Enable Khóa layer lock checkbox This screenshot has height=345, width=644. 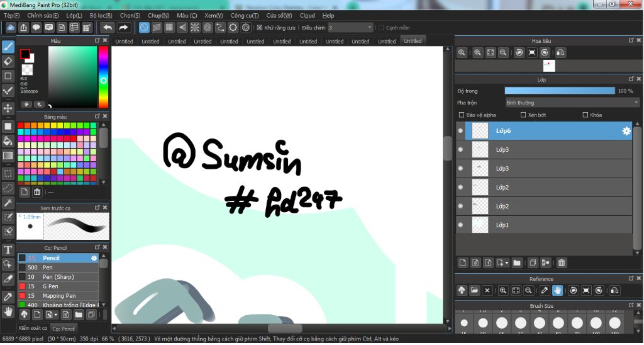click(x=586, y=115)
